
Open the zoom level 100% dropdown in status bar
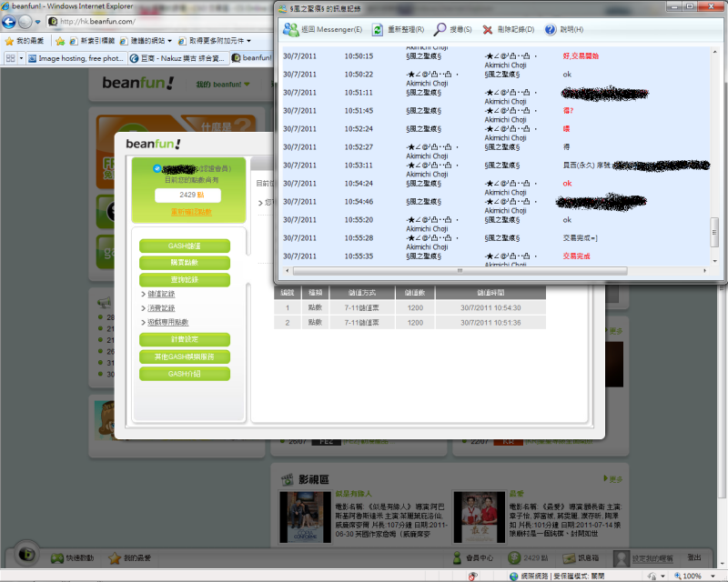(x=713, y=576)
